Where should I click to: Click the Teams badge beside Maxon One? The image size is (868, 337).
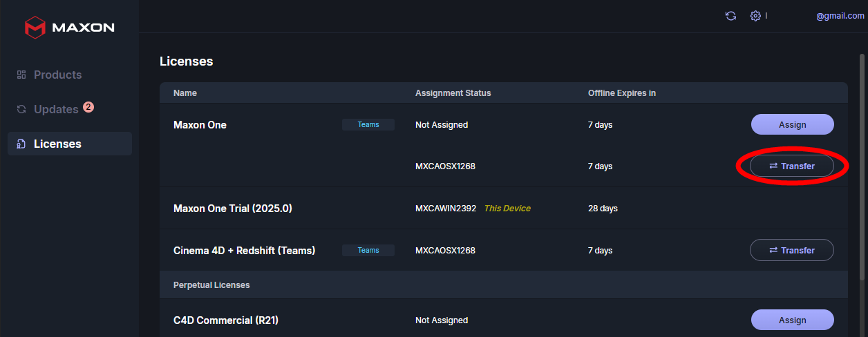368,125
